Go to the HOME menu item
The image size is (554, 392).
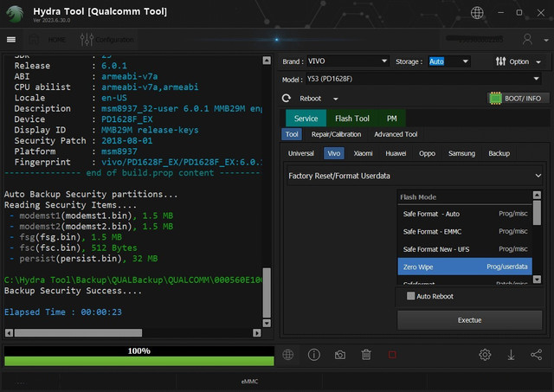(x=56, y=40)
